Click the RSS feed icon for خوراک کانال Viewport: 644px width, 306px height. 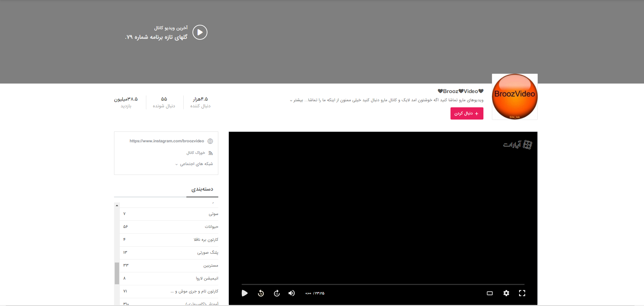click(x=211, y=153)
